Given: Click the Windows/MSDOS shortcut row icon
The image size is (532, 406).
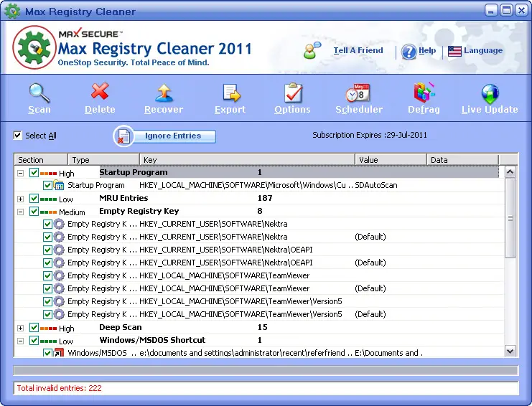Looking at the screenshot, I should click(59, 353).
